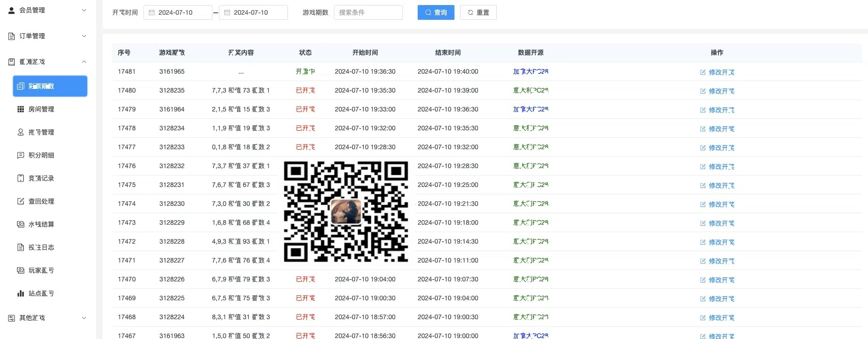Click edit icon in row 17480

tap(703, 91)
